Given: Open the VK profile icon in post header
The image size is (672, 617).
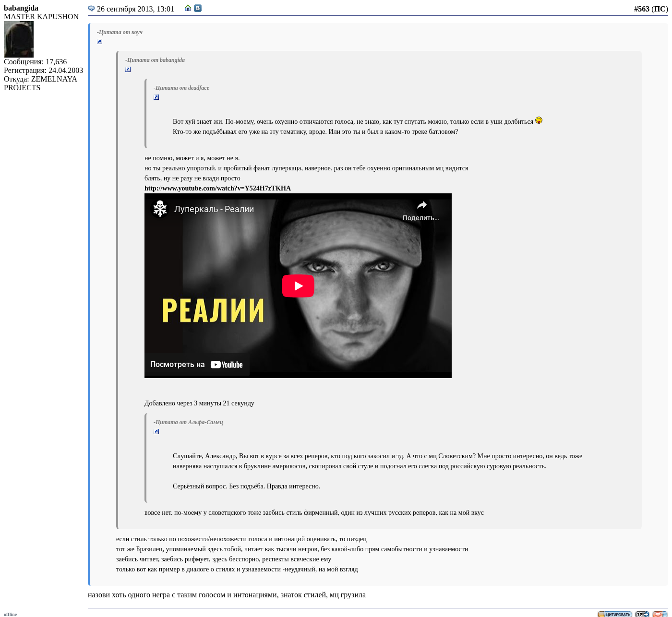Looking at the screenshot, I should 198,8.
